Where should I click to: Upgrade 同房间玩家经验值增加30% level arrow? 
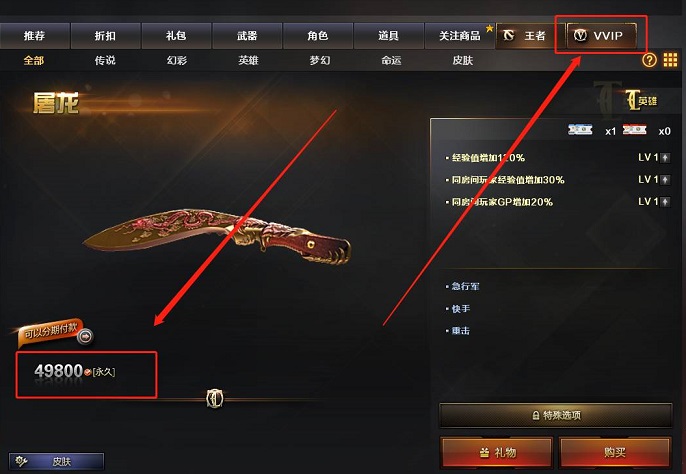coord(665,179)
